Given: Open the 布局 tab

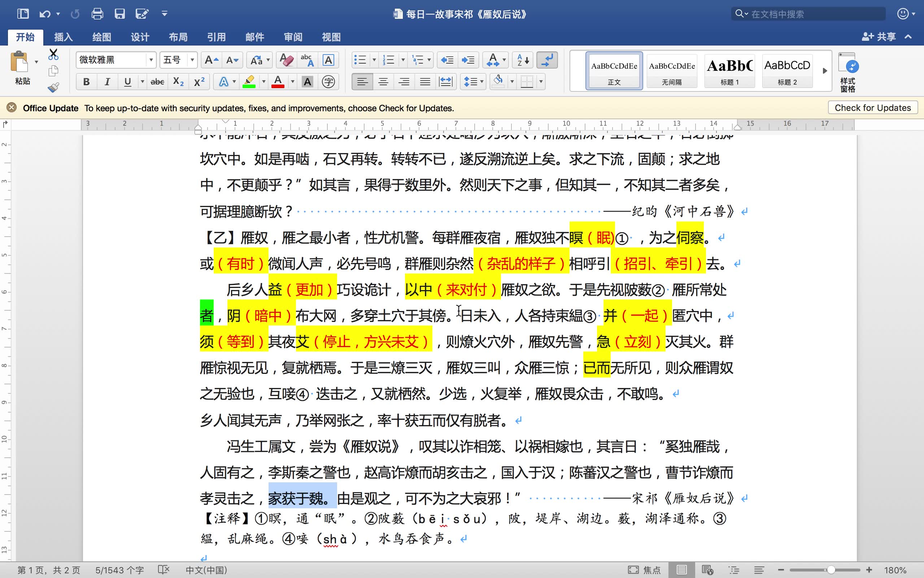Looking at the screenshot, I should point(178,37).
